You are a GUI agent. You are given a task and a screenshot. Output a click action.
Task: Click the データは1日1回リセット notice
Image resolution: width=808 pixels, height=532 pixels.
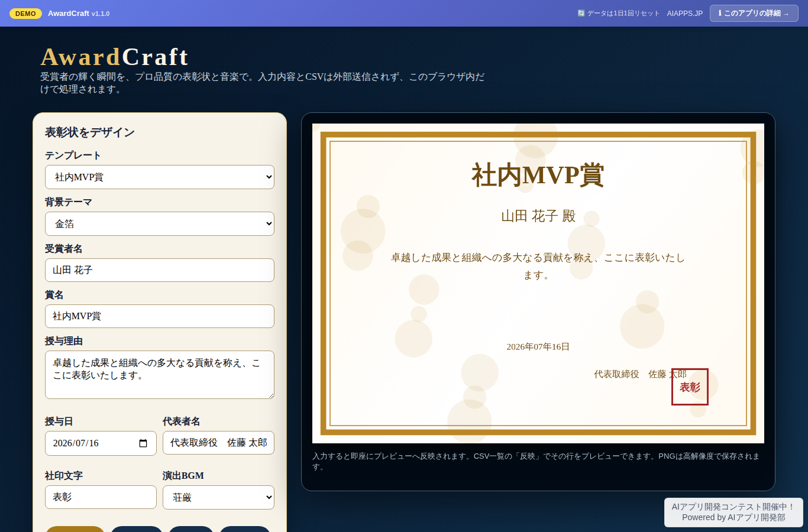(x=618, y=13)
